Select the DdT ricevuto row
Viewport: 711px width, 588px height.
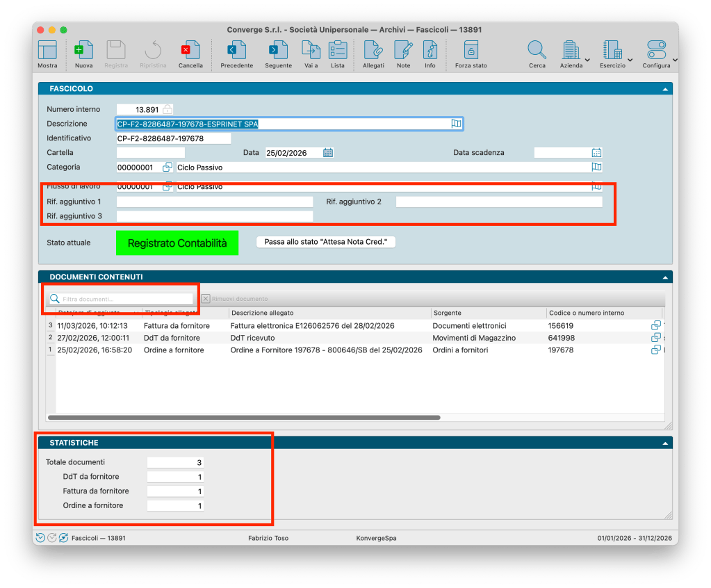[x=356, y=338]
